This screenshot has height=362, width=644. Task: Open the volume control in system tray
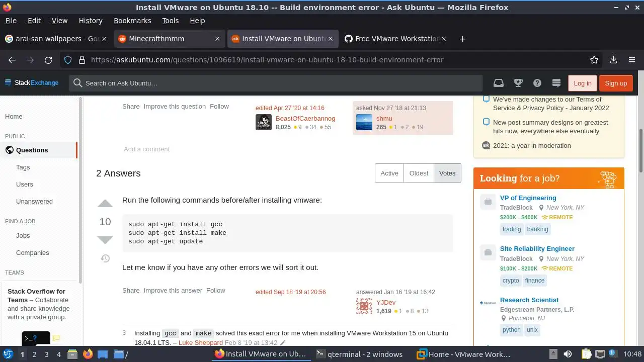[568, 354]
